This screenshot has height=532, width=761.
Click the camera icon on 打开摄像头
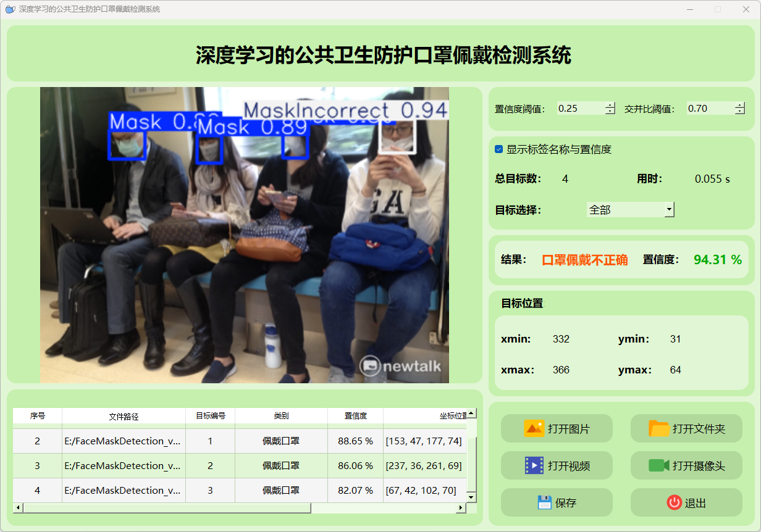(x=659, y=465)
